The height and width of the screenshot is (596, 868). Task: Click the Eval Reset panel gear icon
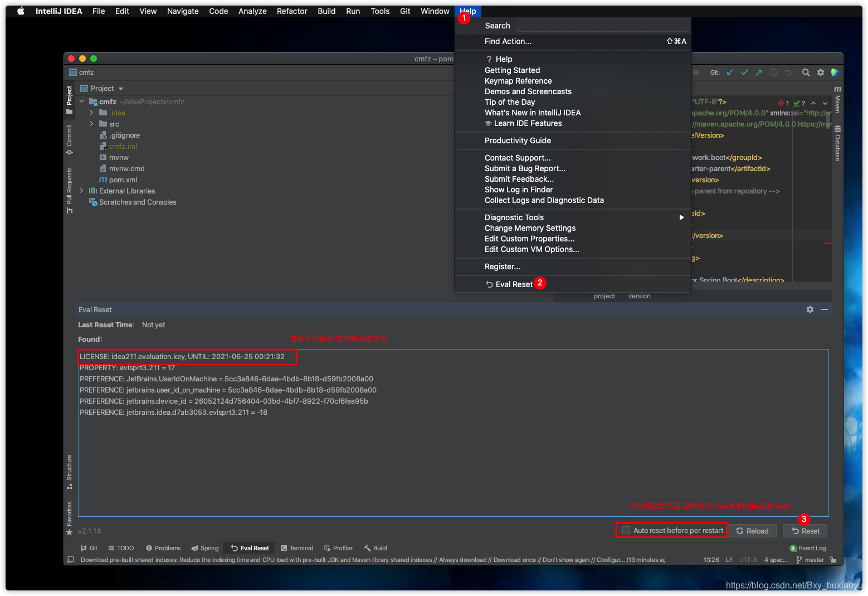coord(810,309)
